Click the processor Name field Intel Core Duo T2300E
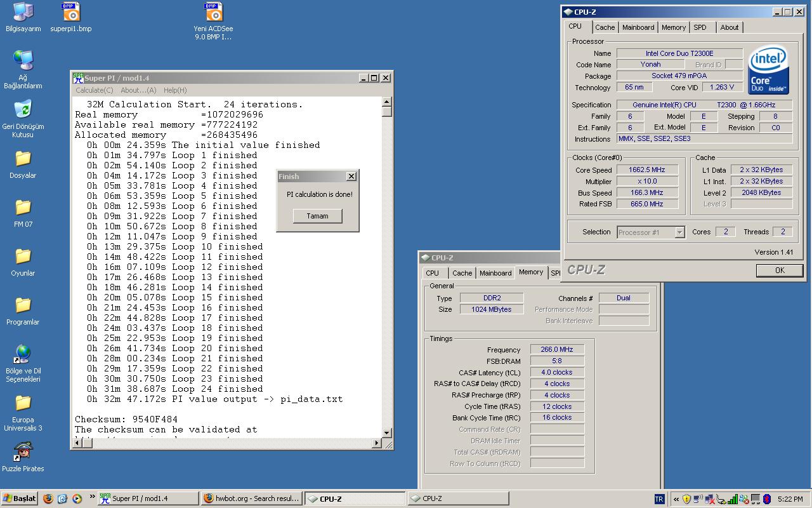The height and width of the screenshot is (508, 812). (x=679, y=53)
